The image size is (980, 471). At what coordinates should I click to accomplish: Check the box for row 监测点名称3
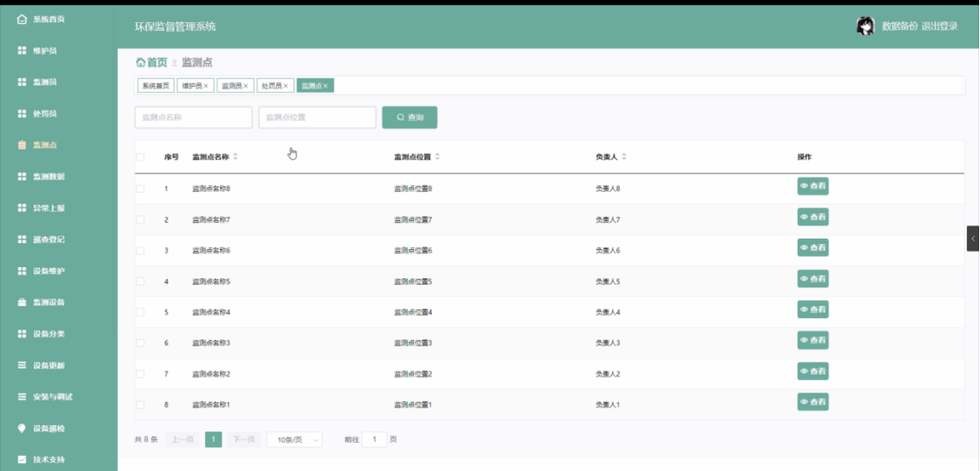coord(140,343)
